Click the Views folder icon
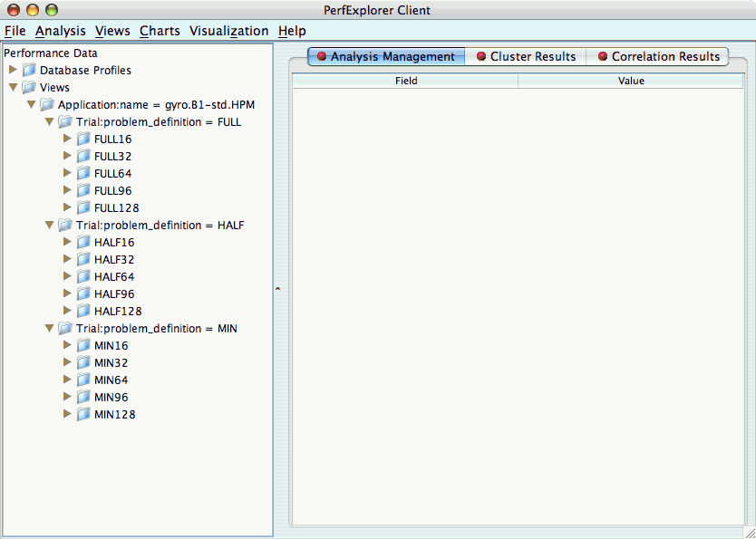The height and width of the screenshot is (539, 756). coord(29,88)
